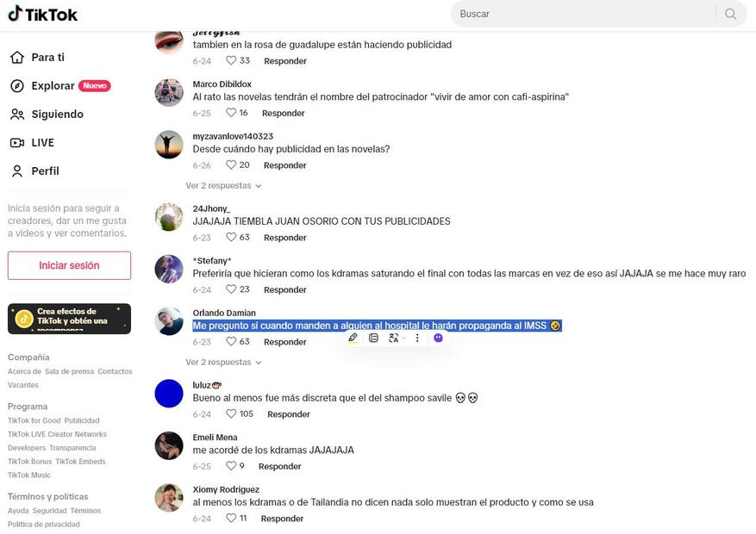The height and width of the screenshot is (534, 756).
Task: Open the translate dropdown arrow in popup
Action: pyautogui.click(x=403, y=338)
